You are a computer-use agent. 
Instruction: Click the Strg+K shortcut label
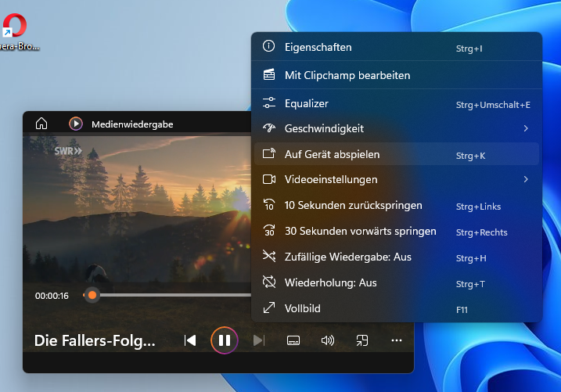(470, 156)
